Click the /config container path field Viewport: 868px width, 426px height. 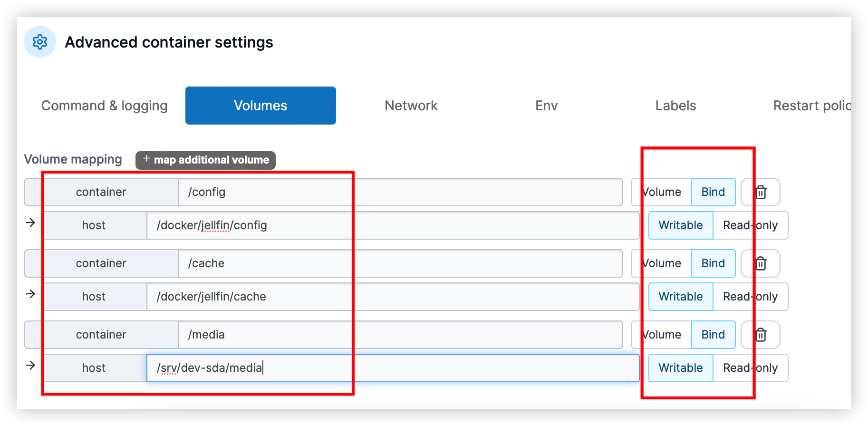point(399,192)
